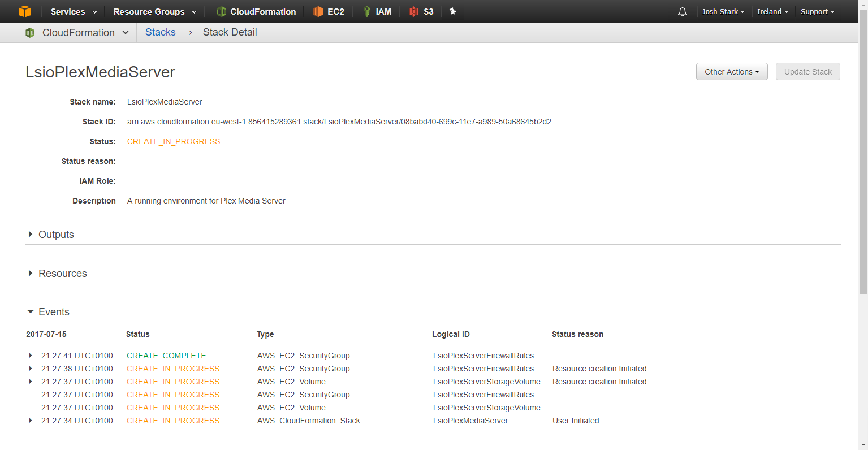The image size is (868, 450).
Task: Click the stack ID ARN text
Action: [x=339, y=122]
